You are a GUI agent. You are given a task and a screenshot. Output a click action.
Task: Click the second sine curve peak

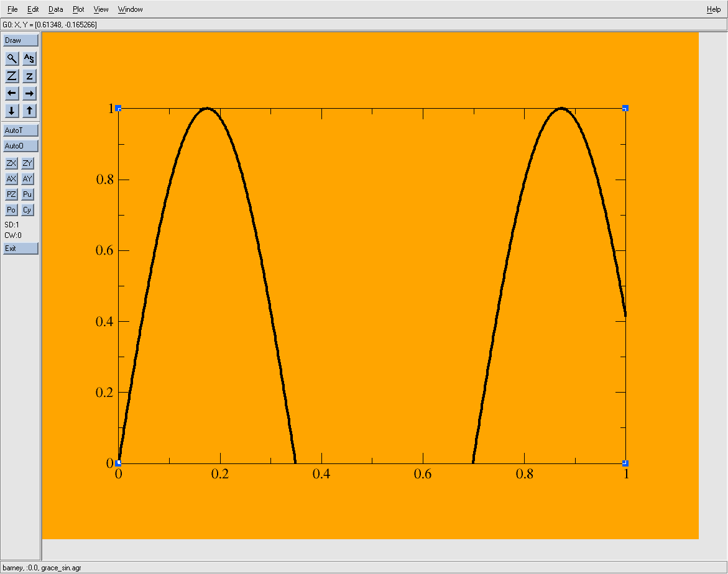pyautogui.click(x=562, y=109)
